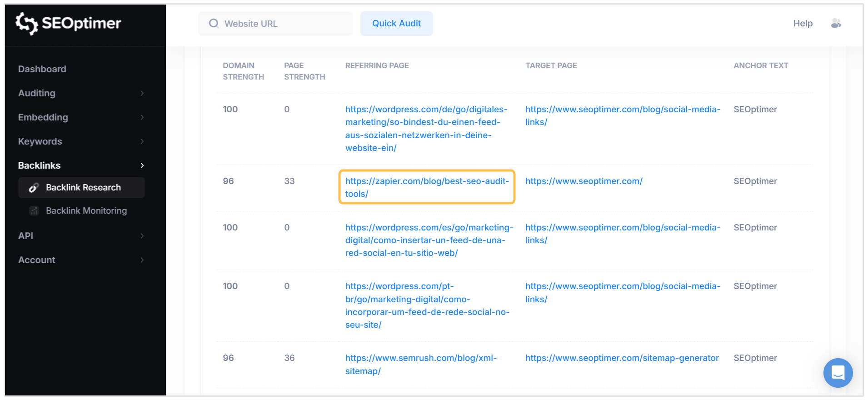
Task: Open the Help link
Action: (x=803, y=23)
